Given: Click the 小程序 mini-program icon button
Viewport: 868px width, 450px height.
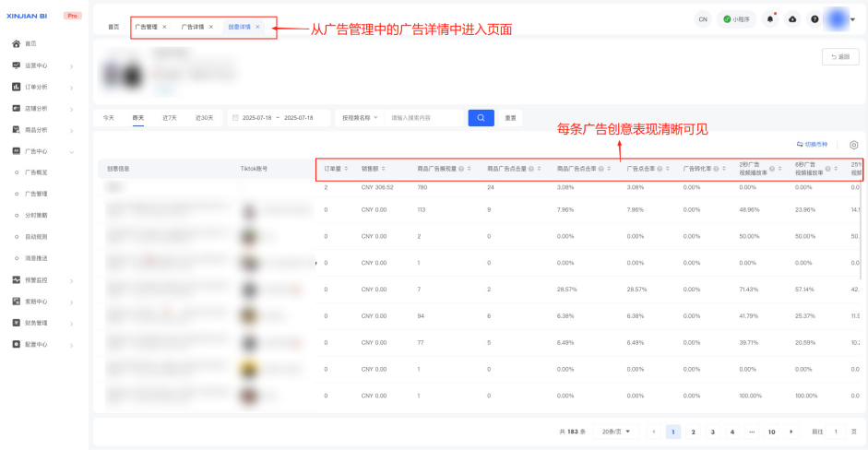Looking at the screenshot, I should coord(736,18).
